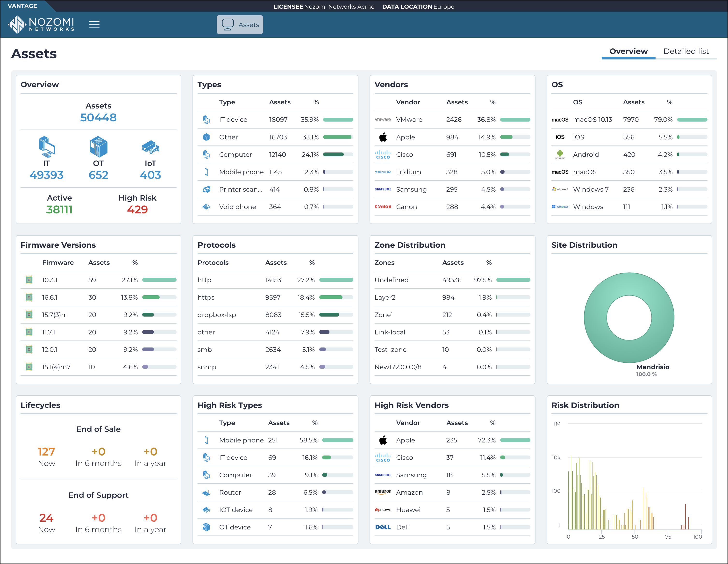The height and width of the screenshot is (564, 728).
Task: Click the OT device icon in High Risk Types
Action: [206, 527]
